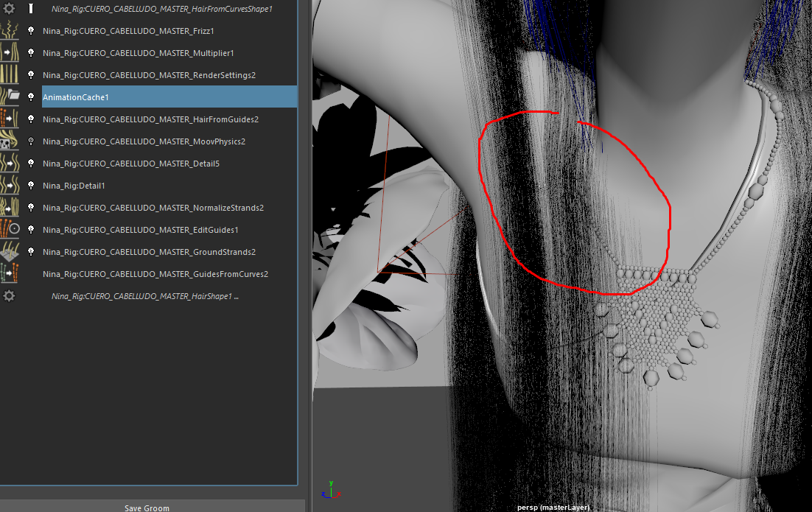Viewport: 812px width, 512px height.
Task: Click gear icon beside HairFromCurvesShape1
Action: [10, 9]
